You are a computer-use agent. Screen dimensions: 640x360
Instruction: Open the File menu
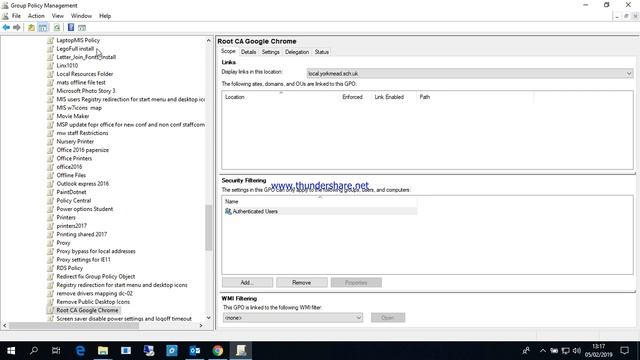[x=16, y=16]
